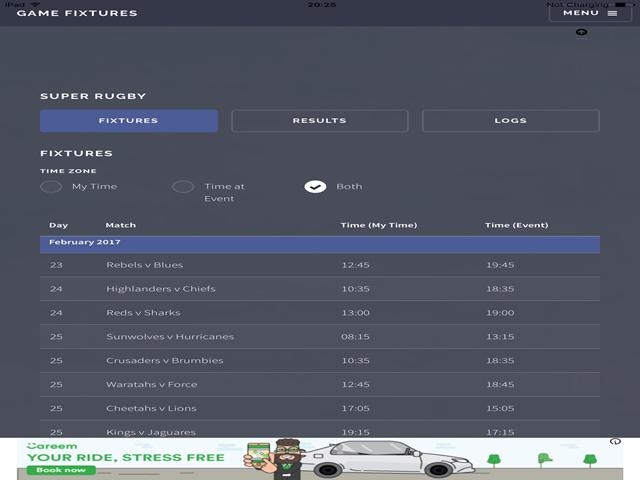Click the GAME FIXTURES page title
The image size is (640, 480).
click(x=77, y=13)
